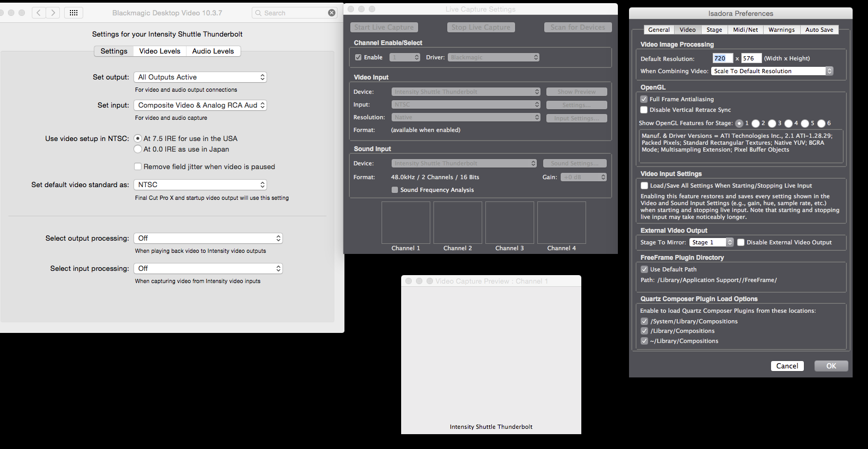Viewport: 868px width, 449px height.
Task: Open Midi/Net tab in Isadora Preferences
Action: pyautogui.click(x=746, y=30)
